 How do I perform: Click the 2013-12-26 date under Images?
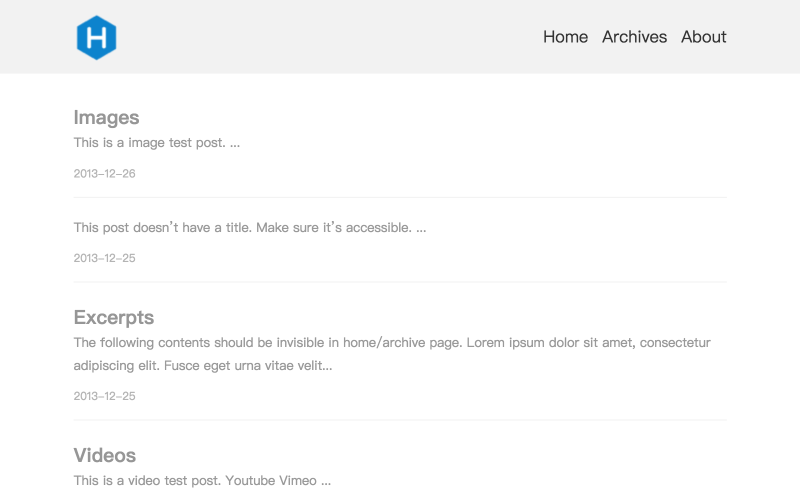click(x=104, y=174)
